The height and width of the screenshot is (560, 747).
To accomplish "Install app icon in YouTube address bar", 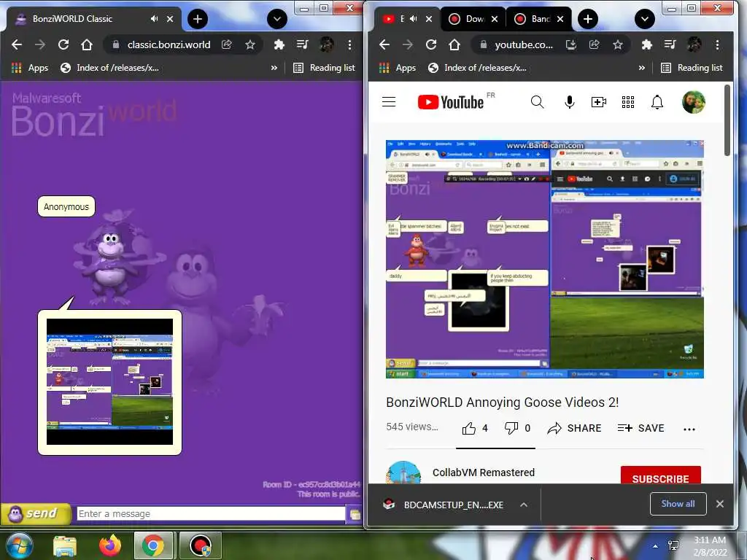I will point(570,44).
